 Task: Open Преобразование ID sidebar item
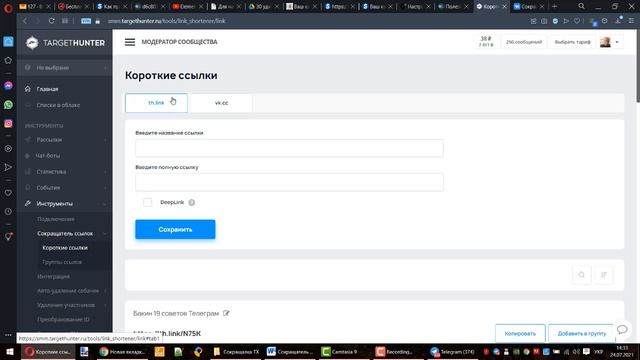point(63,320)
